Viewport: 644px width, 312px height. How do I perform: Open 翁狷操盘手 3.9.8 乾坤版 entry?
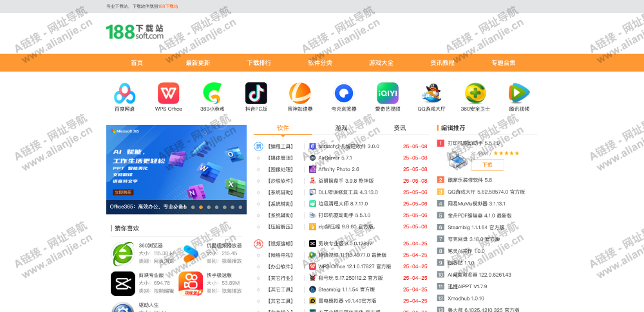click(346, 181)
